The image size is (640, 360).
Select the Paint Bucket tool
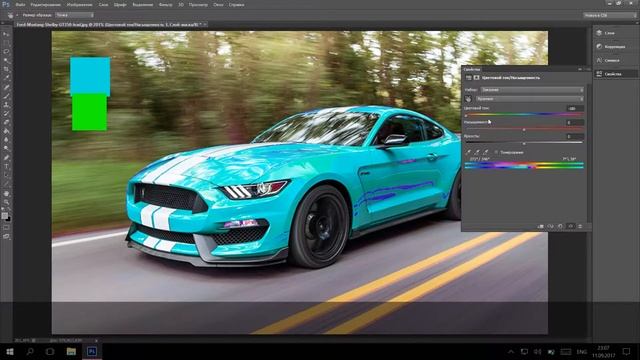6,131
